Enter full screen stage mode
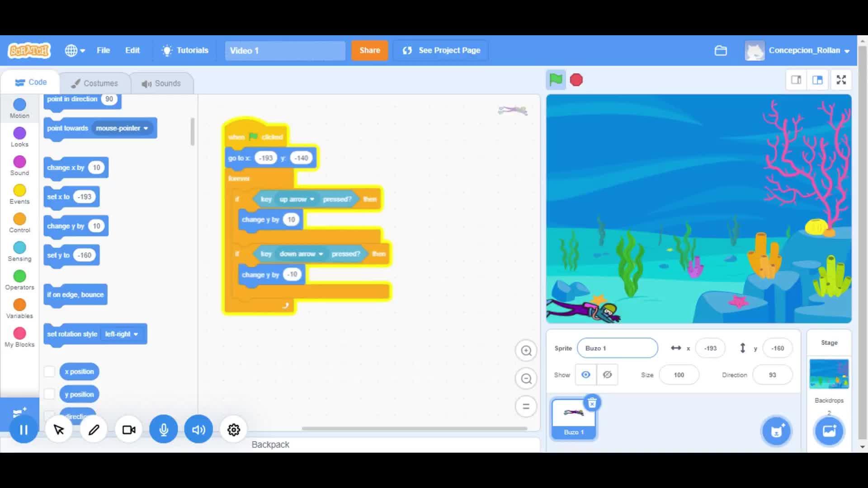The width and height of the screenshot is (868, 488). point(841,80)
